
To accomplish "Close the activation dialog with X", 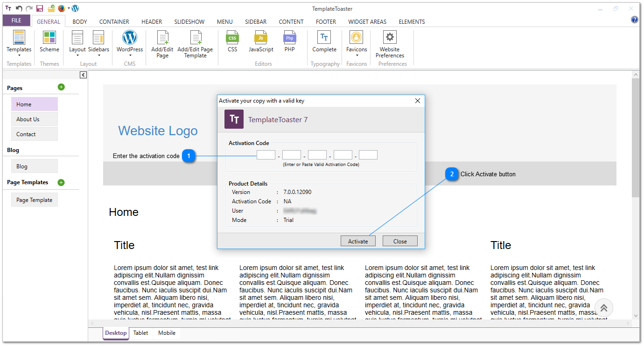I will click(418, 101).
